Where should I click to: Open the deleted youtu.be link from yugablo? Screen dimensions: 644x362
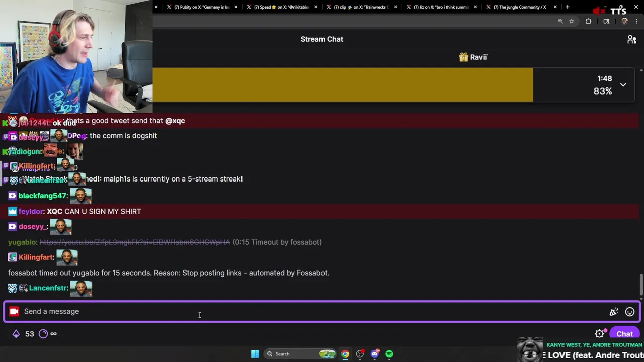click(135, 242)
